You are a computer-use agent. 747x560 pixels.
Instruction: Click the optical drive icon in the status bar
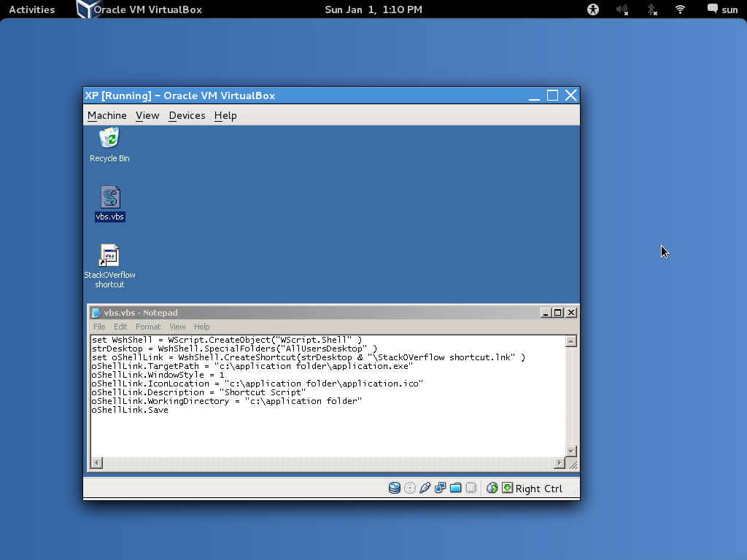[x=409, y=488]
